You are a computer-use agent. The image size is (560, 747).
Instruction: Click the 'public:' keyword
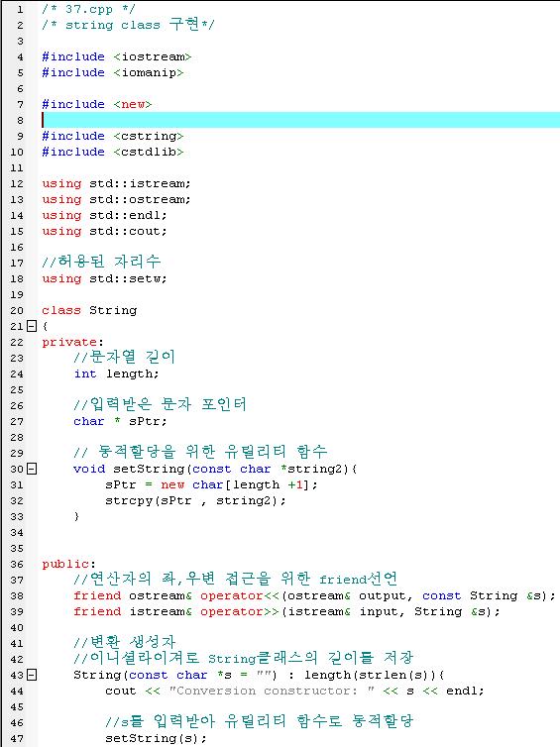[68, 564]
